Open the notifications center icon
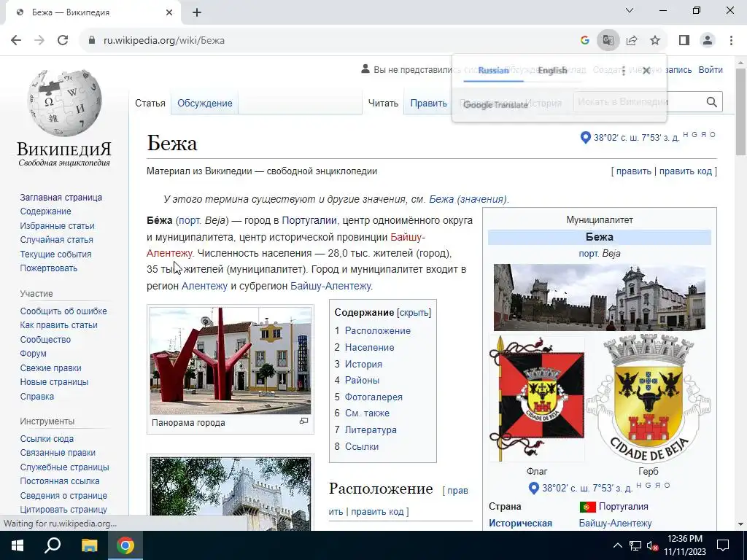 point(723,545)
